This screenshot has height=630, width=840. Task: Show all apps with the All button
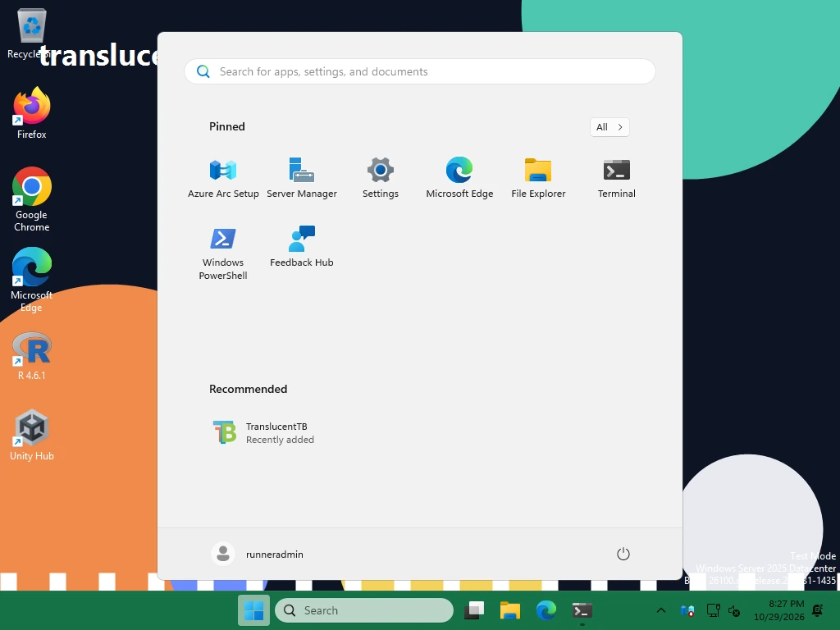[x=609, y=127]
